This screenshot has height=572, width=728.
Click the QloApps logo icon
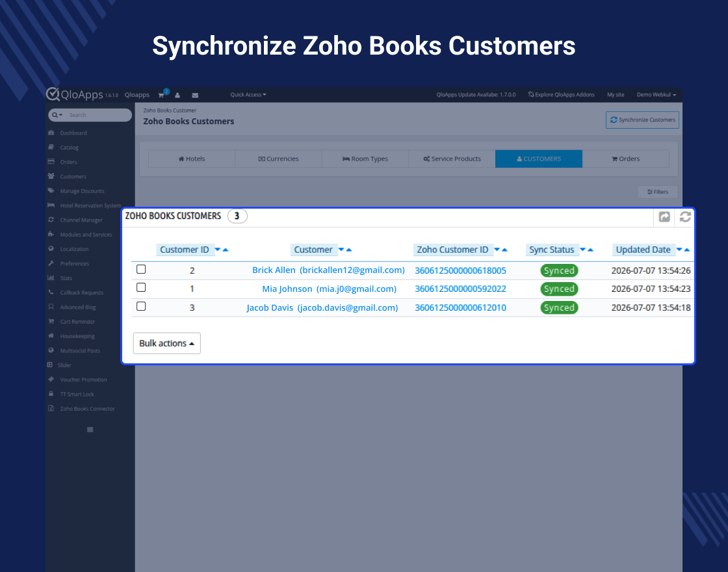(x=53, y=94)
